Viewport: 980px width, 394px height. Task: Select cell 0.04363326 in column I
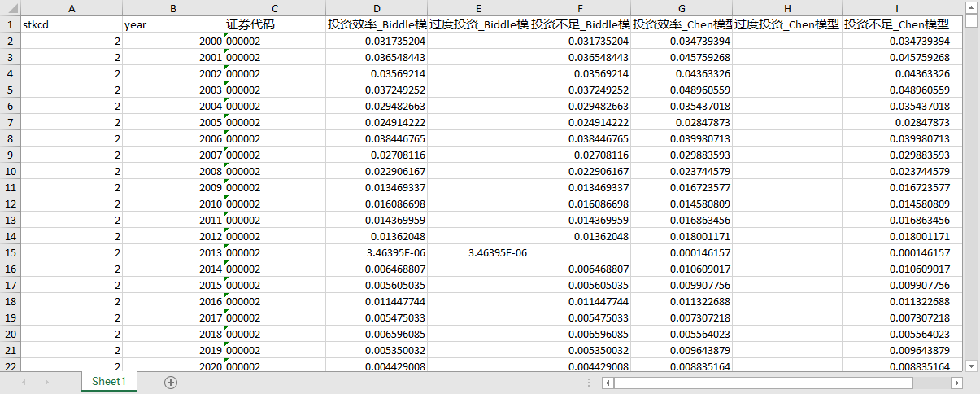897,73
